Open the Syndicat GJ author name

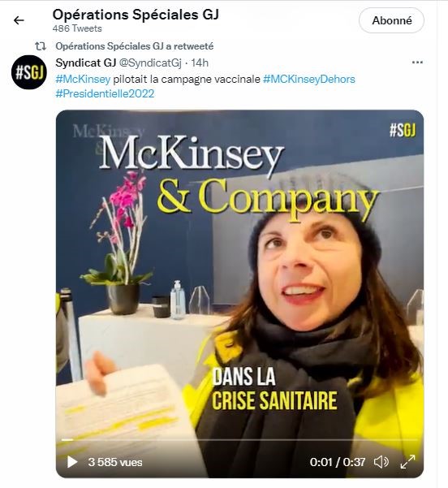pyautogui.click(x=86, y=63)
